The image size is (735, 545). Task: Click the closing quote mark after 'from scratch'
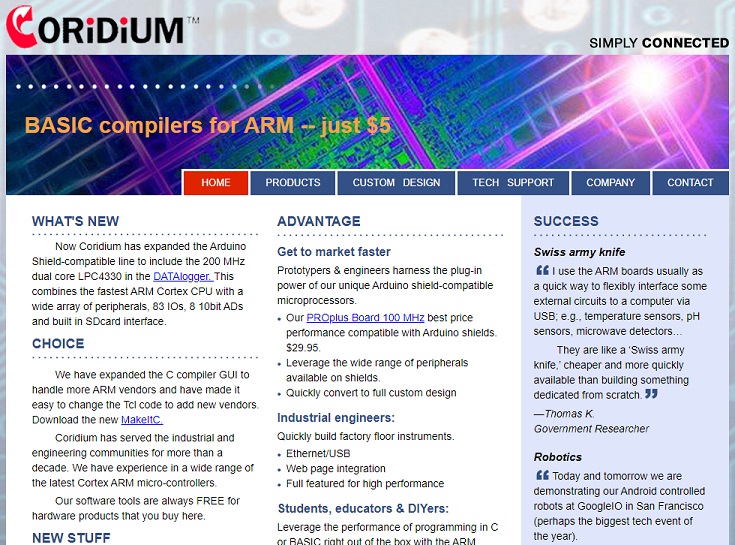651,394
